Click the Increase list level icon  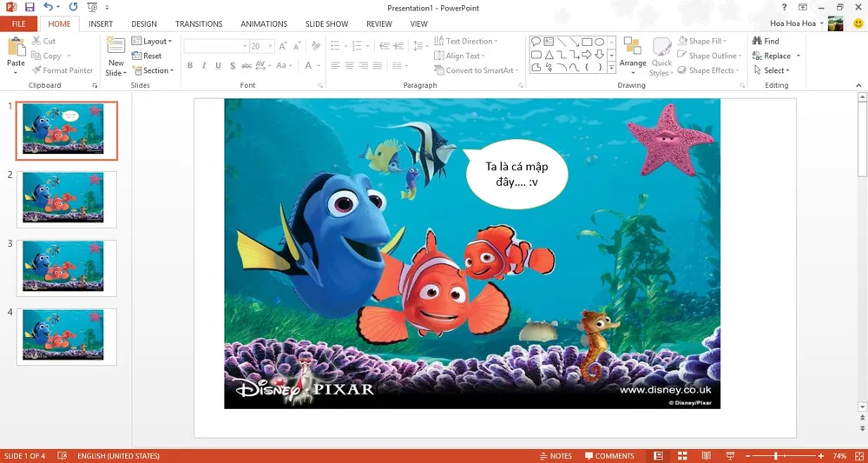coord(398,47)
